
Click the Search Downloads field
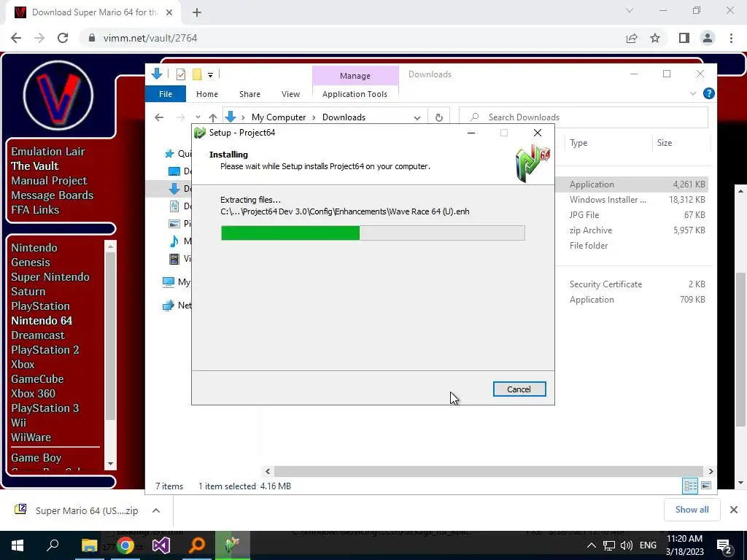(583, 117)
